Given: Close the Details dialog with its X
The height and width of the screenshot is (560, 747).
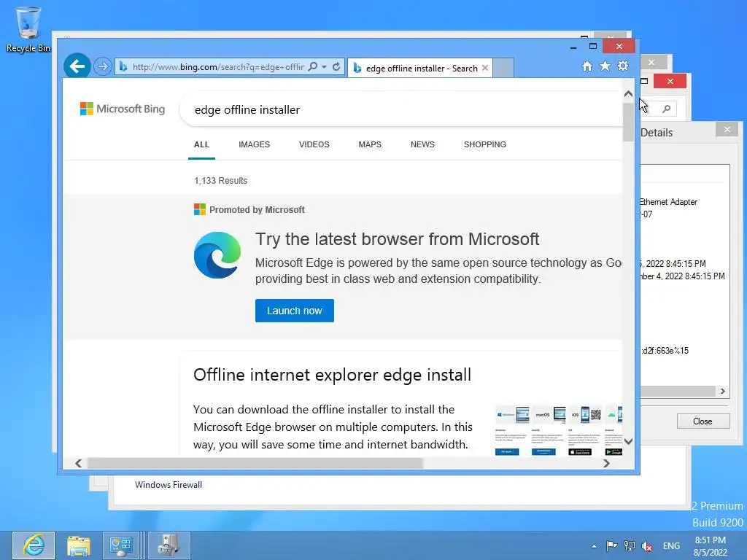Looking at the screenshot, I should 727,130.
